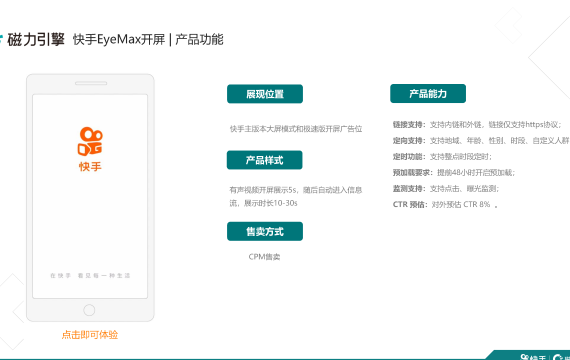This screenshot has width=570, height=360.
Task: Click the text 快手主版本大屏模式和极速版开屏广告位
Action: pyautogui.click(x=296, y=129)
